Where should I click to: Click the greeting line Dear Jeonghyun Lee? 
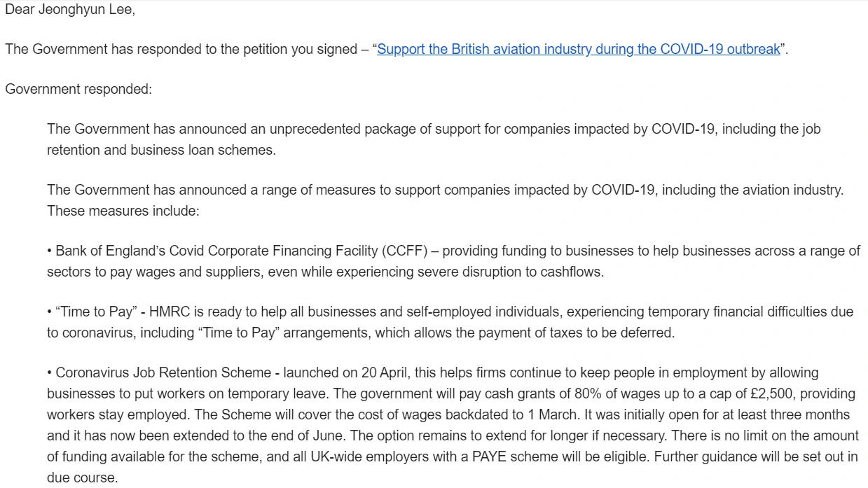tap(70, 11)
